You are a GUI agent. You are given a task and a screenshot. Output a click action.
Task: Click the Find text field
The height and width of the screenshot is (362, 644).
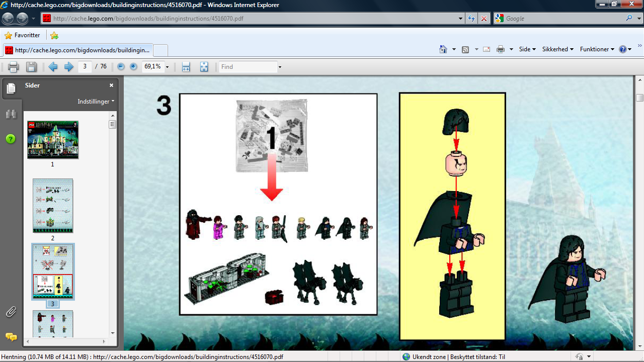[248, 67]
